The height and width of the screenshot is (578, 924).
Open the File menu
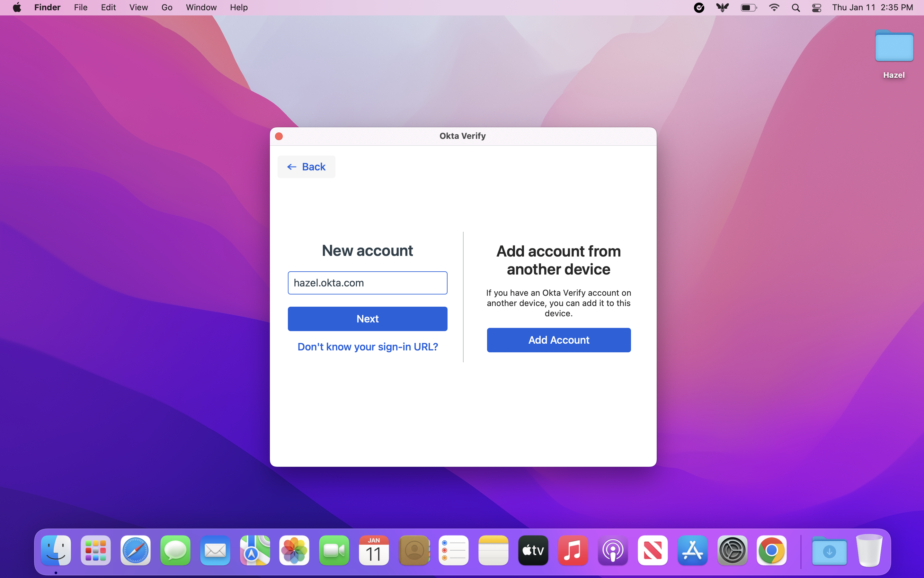[81, 7]
